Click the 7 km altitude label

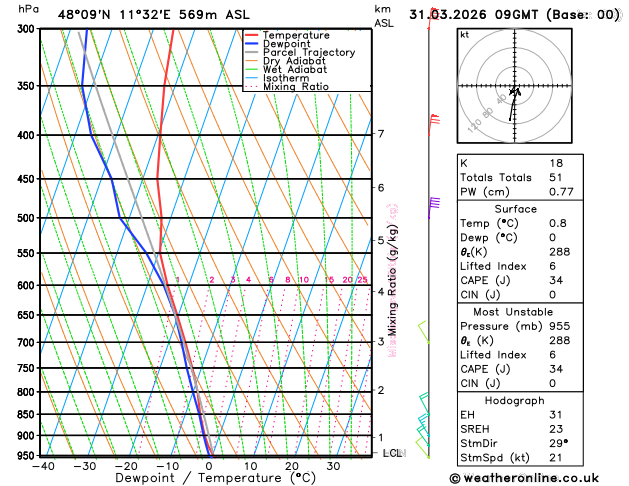click(x=381, y=134)
